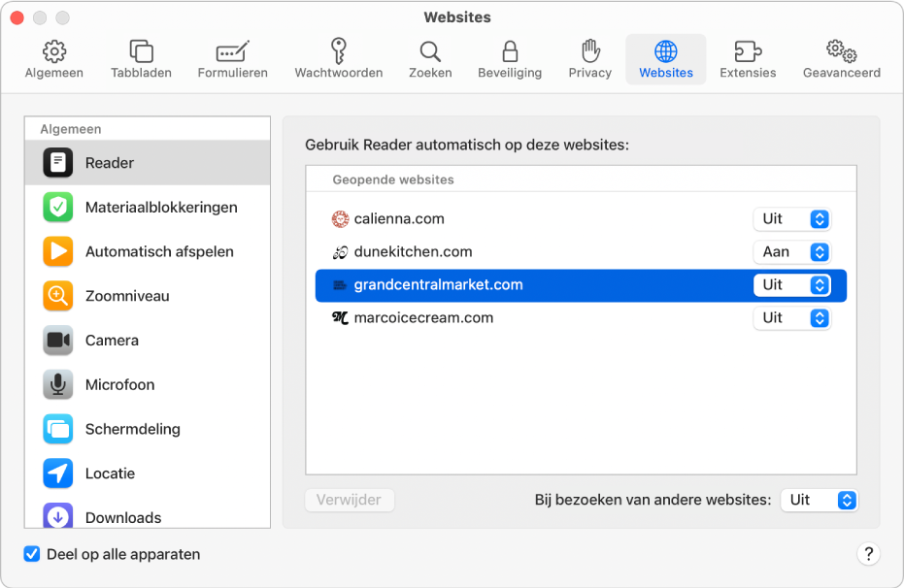The image size is (904, 588).
Task: Select the grandcentralmarket.com row text
Action: (x=438, y=285)
